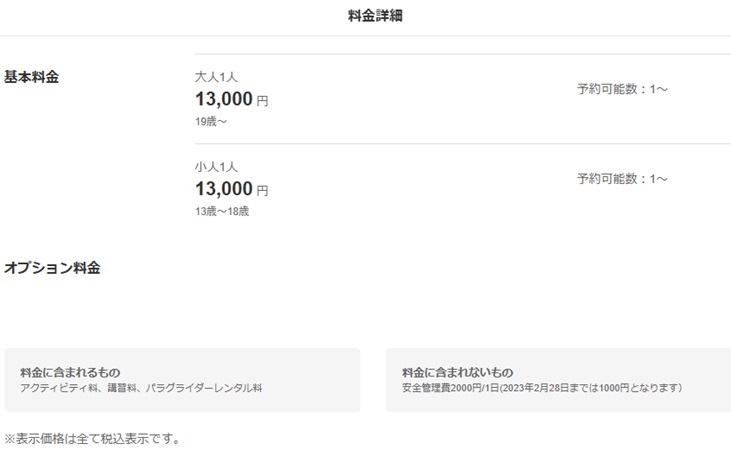731x450 pixels.
Task: Click the 大人1人 label
Action: 216,77
